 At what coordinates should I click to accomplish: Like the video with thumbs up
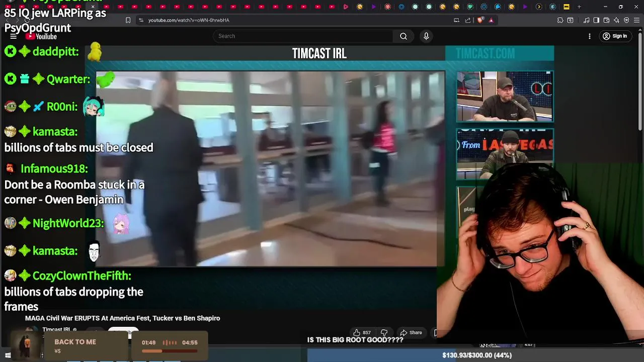[x=362, y=332]
